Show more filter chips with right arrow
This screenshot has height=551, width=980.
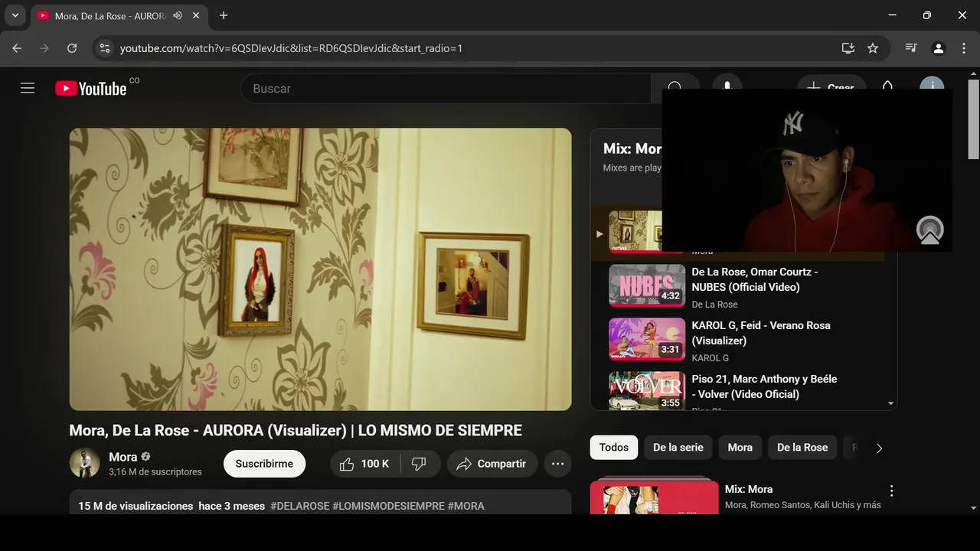pyautogui.click(x=879, y=448)
